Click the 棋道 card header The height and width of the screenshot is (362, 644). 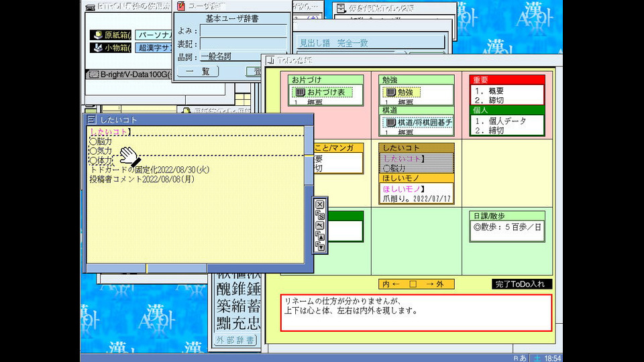click(416, 110)
